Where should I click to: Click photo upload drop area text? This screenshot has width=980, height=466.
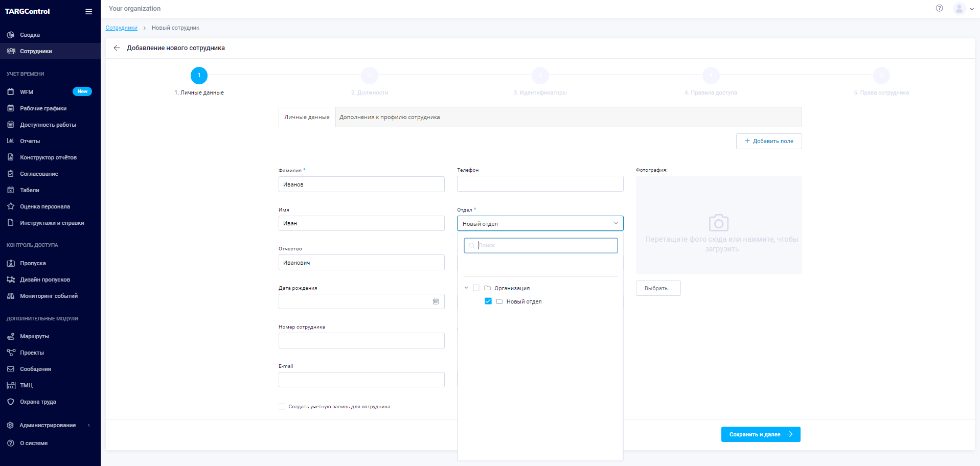click(x=721, y=244)
